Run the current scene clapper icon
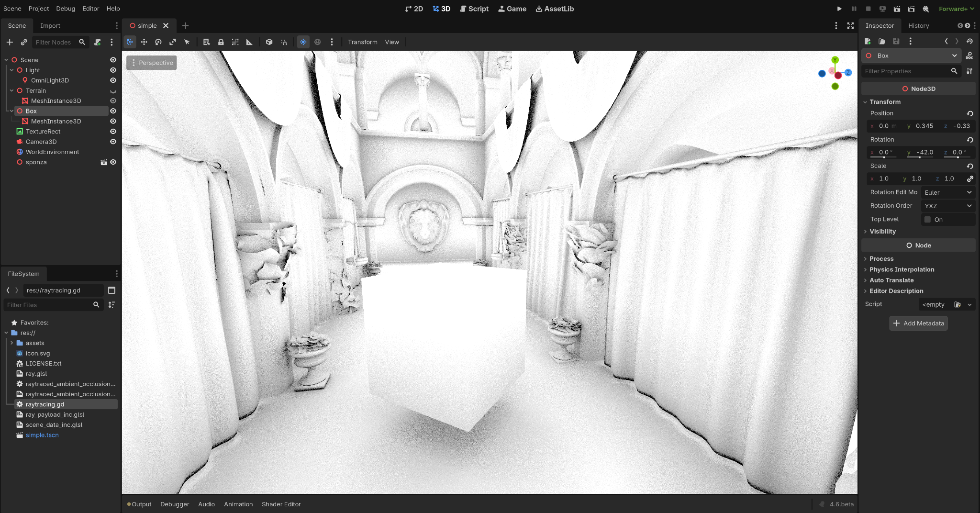Image resolution: width=980 pixels, height=513 pixels. [897, 9]
